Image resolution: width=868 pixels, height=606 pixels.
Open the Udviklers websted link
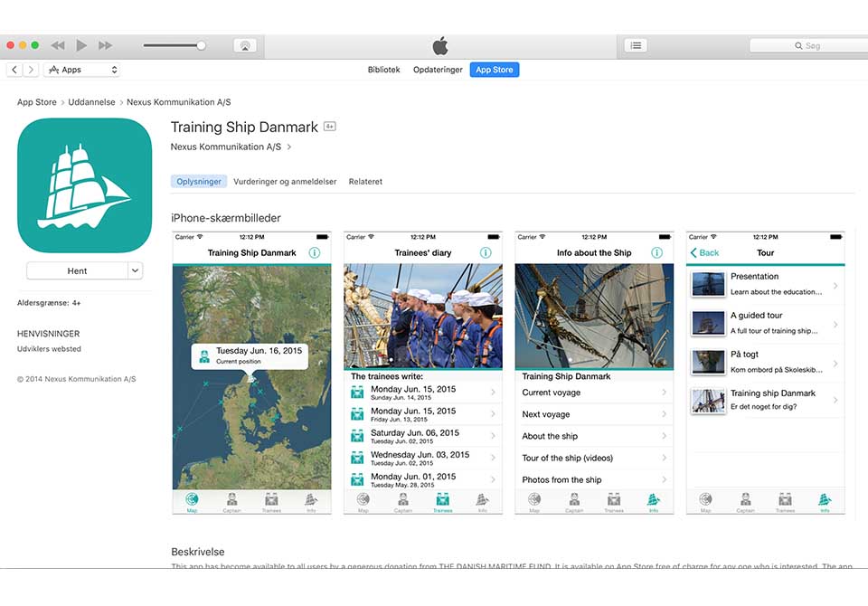tap(49, 349)
